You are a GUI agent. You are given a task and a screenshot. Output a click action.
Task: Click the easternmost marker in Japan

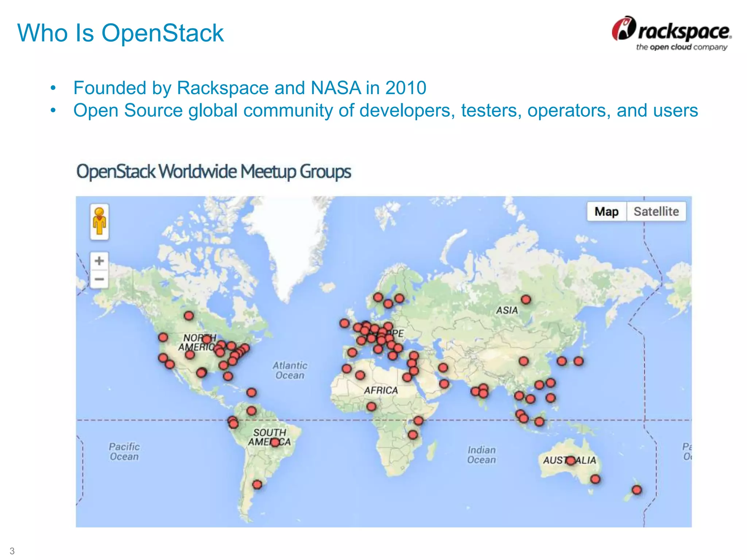point(578,361)
